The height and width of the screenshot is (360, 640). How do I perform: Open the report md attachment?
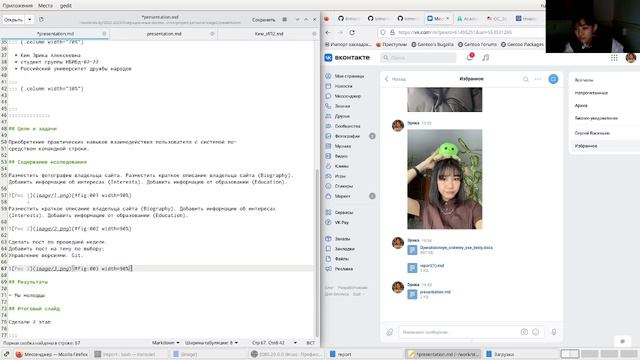[x=426, y=268]
